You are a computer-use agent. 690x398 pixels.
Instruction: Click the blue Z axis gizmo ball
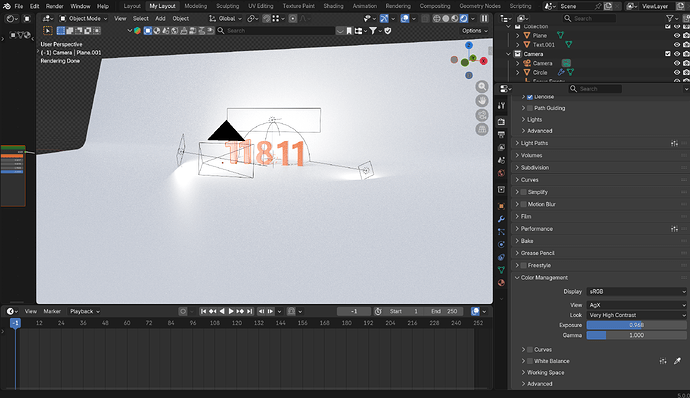(469, 45)
